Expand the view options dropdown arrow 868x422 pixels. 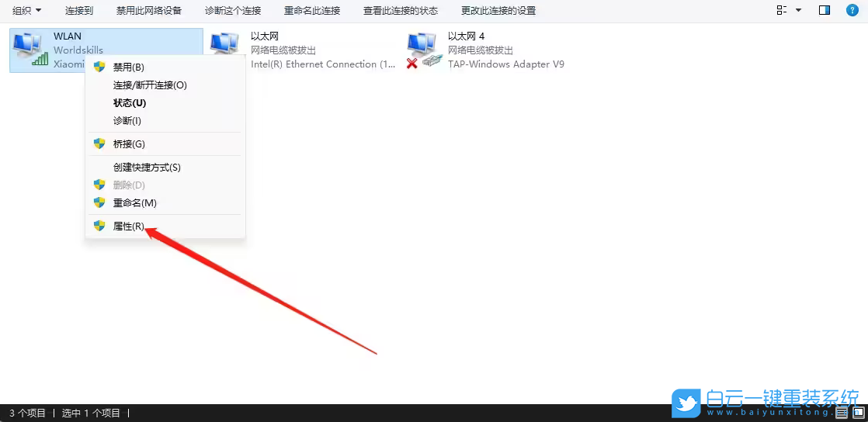pos(798,10)
